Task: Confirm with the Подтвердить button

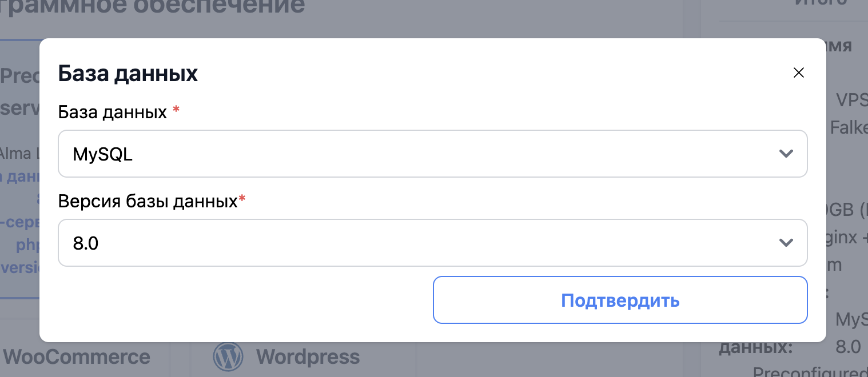Action: click(x=620, y=300)
